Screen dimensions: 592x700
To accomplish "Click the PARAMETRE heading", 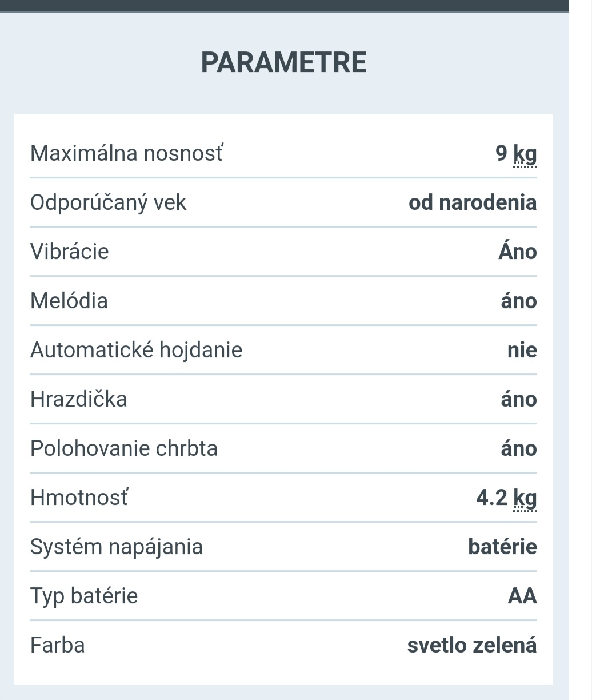I will (x=283, y=62).
